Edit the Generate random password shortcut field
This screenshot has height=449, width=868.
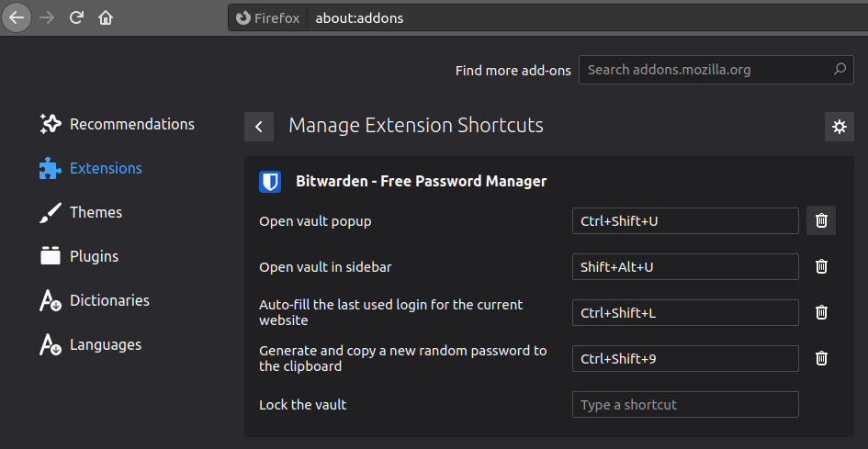tap(685, 359)
